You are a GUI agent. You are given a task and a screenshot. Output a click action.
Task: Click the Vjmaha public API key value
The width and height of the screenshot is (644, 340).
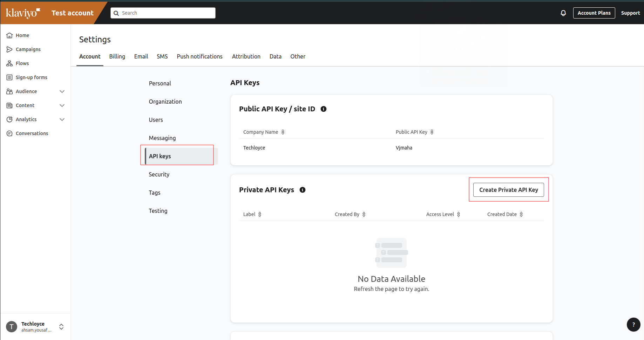point(404,148)
